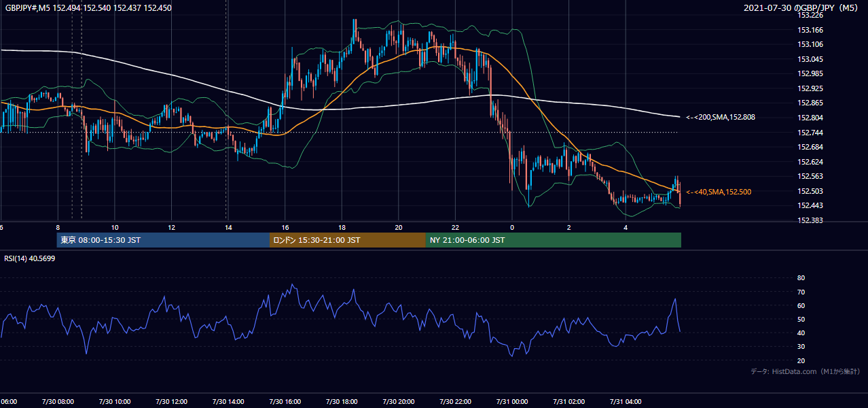
Task: Click price axis value 152.985
Action: [x=810, y=73]
